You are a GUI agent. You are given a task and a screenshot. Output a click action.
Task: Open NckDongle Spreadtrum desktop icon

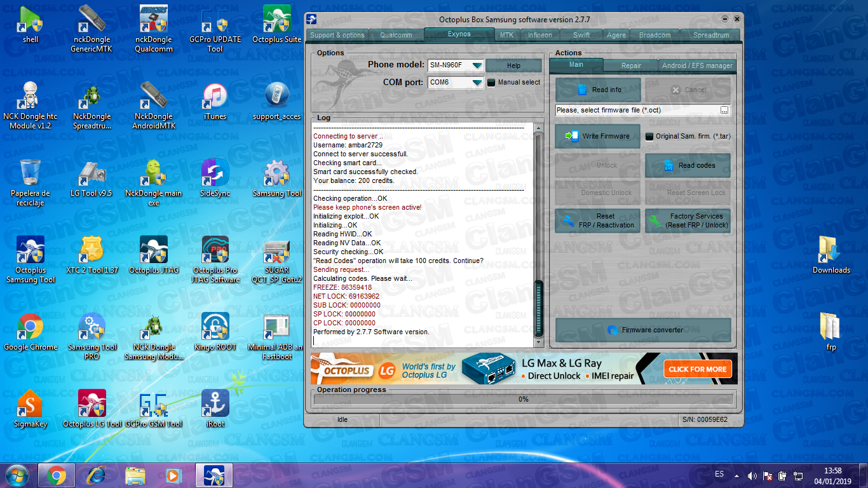coord(92,105)
